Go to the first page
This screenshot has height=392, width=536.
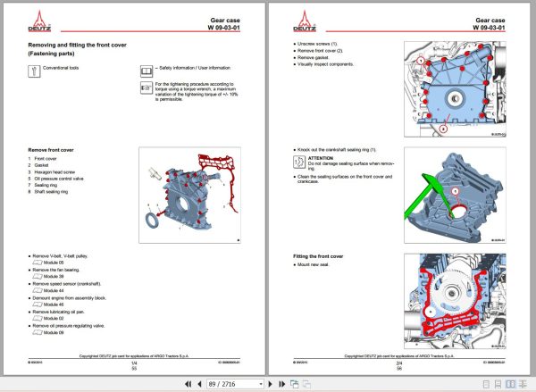[188, 384]
